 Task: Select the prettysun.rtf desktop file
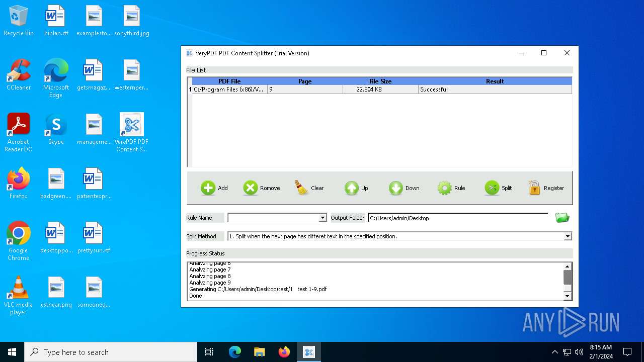94,238
